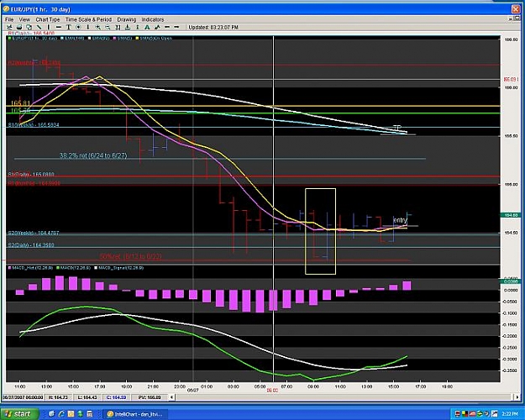Click the green arrows quick launch icon
Viewport: 525px width, 420px height.
(x=81, y=414)
